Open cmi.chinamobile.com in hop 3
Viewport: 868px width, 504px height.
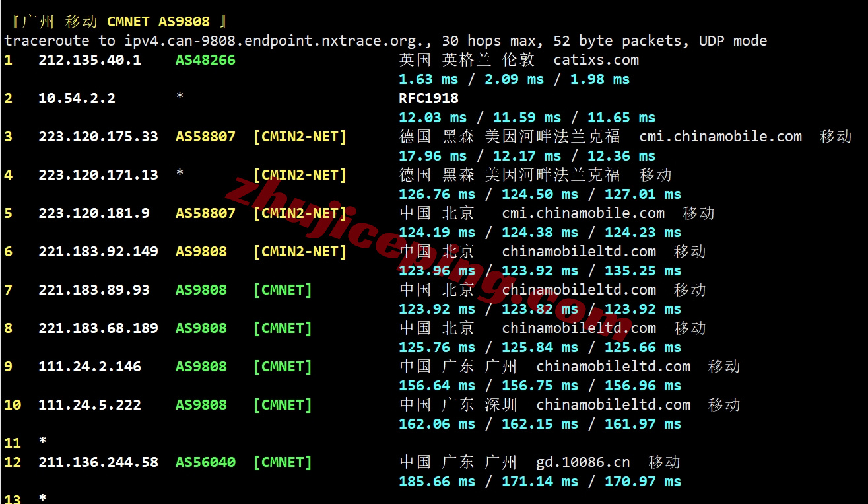(x=720, y=137)
